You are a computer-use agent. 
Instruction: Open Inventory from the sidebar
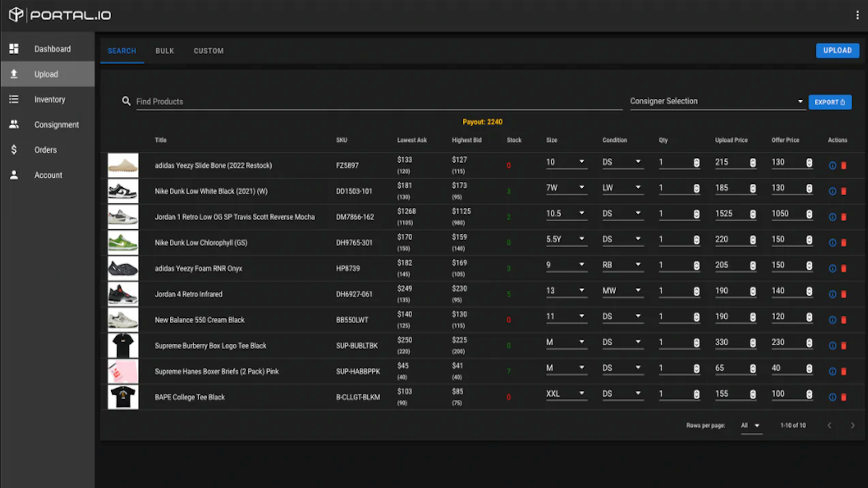(x=48, y=99)
